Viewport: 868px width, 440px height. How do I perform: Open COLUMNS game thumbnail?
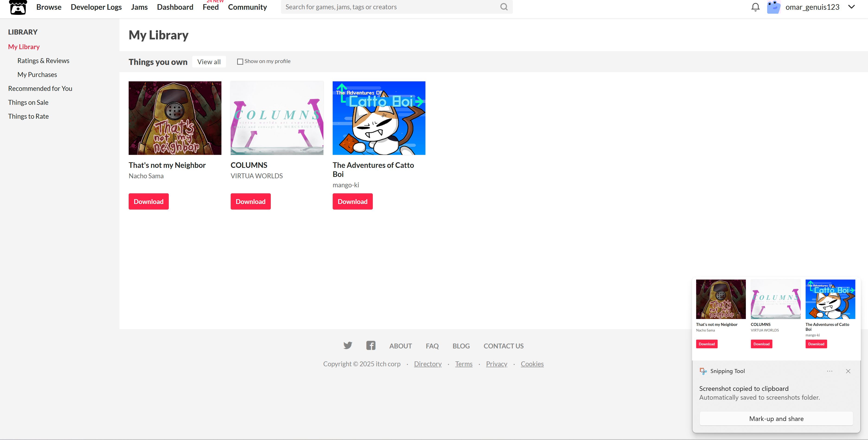tap(277, 118)
